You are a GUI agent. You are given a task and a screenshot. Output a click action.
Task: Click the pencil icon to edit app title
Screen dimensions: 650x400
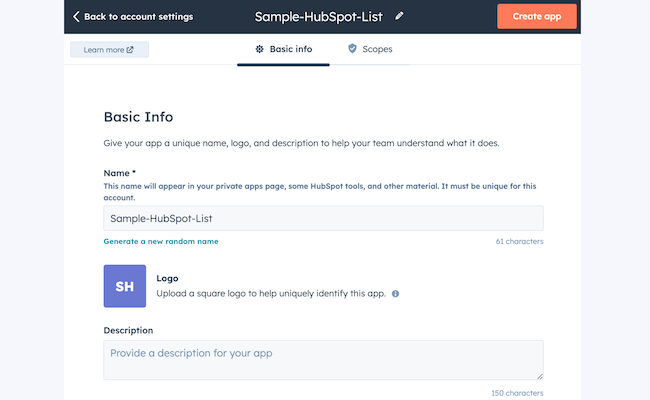pos(399,16)
